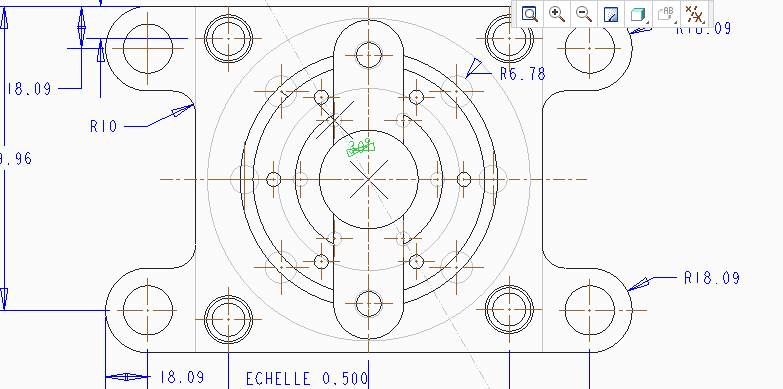Select the 18.09 dimension above the R10 label

29,89
